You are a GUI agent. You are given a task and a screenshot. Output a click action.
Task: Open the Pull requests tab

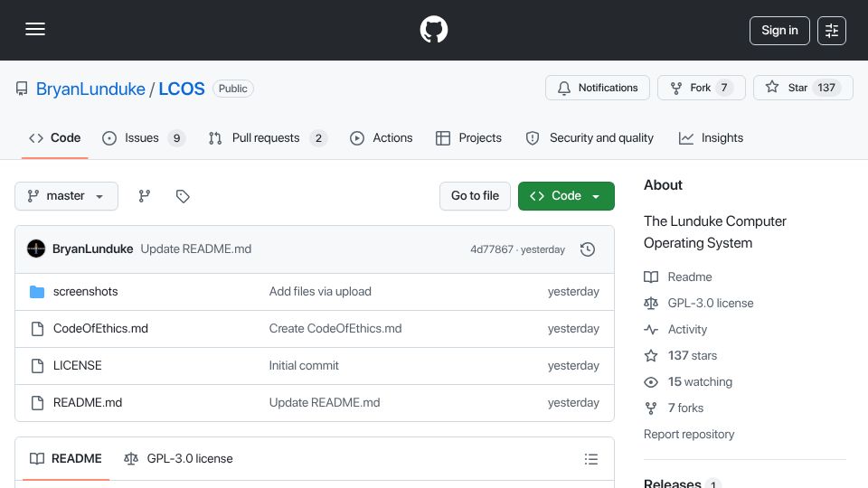[x=268, y=137]
